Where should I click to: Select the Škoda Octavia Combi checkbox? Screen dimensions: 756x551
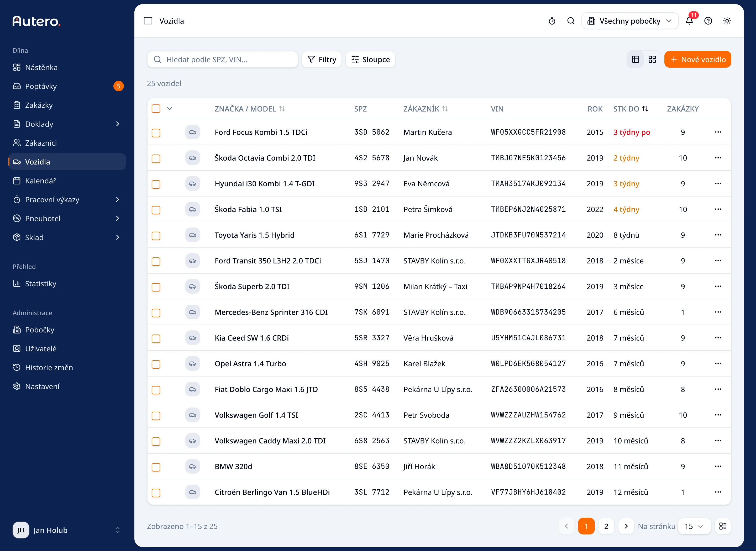pyautogui.click(x=156, y=158)
